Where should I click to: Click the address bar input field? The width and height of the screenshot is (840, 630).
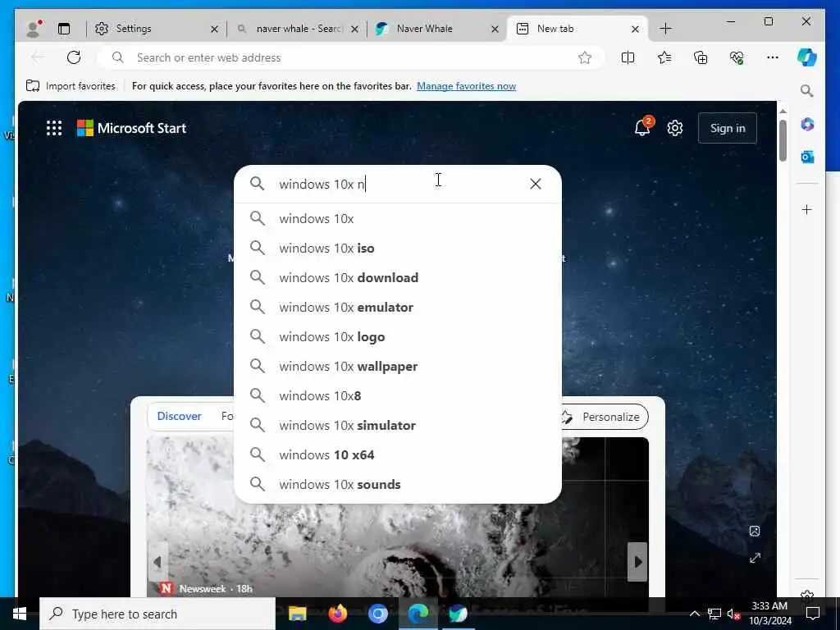pyautogui.click(x=351, y=57)
